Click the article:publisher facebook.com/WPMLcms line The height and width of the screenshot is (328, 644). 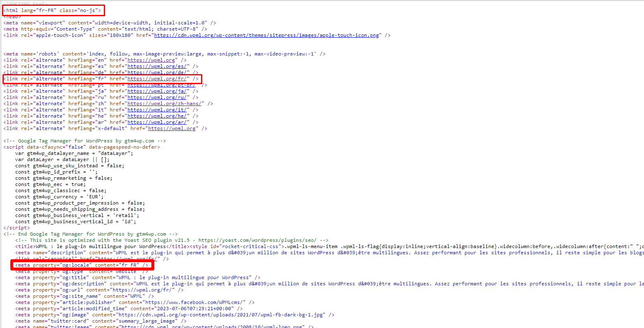tap(135, 302)
